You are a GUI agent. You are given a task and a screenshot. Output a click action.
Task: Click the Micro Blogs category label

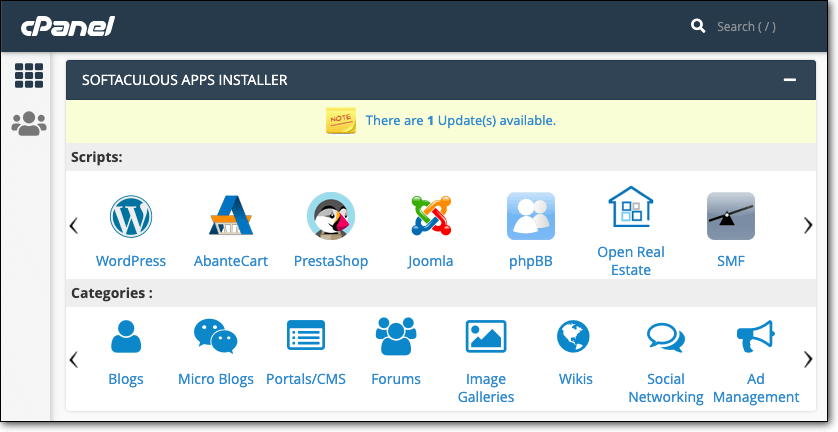pyautogui.click(x=215, y=379)
